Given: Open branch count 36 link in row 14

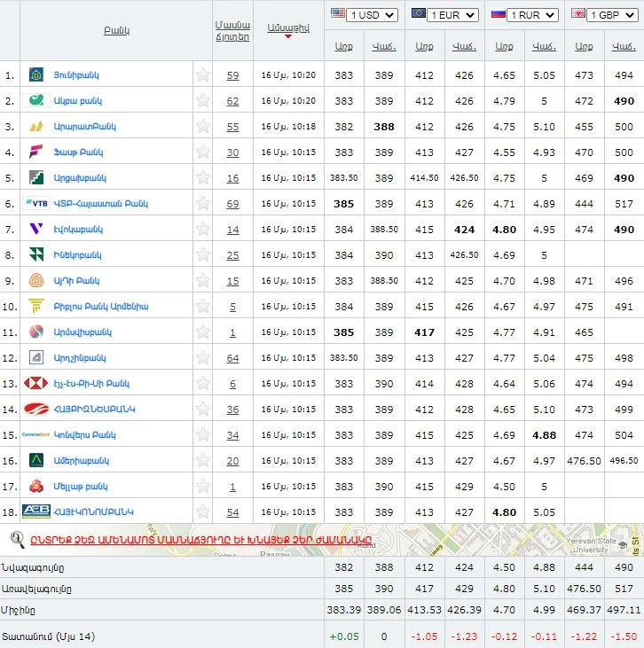Looking at the screenshot, I should tap(232, 410).
